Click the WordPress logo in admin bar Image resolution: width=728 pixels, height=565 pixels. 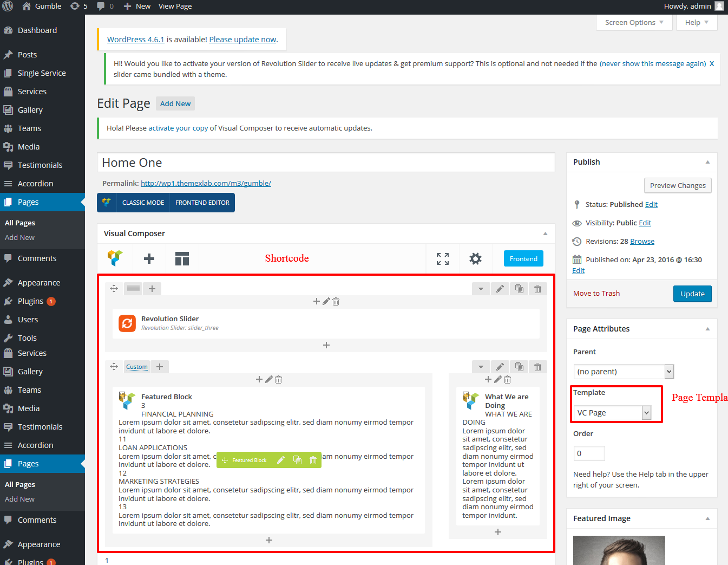tap(8, 7)
